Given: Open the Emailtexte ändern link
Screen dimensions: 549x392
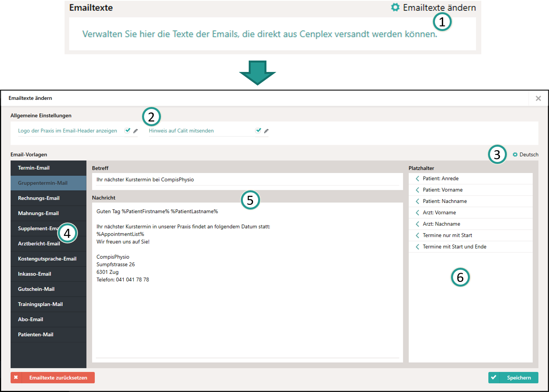Looking at the screenshot, I should coord(439,7).
